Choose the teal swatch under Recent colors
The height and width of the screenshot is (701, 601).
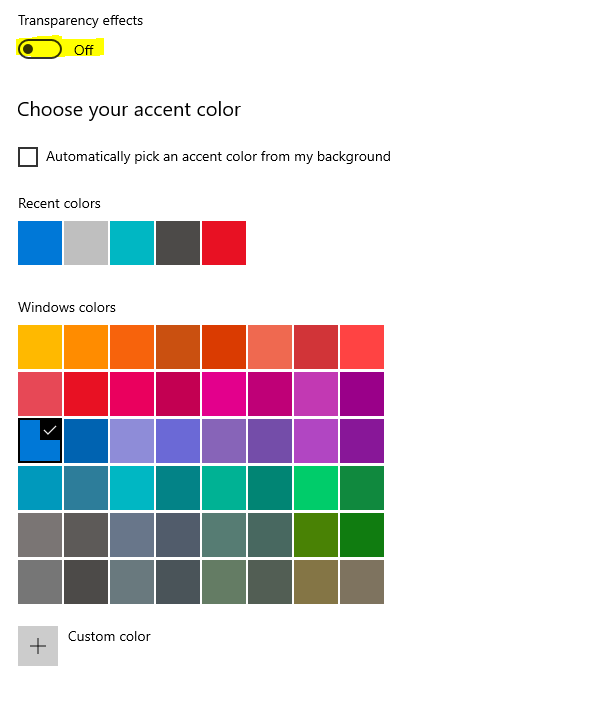[x=132, y=243]
